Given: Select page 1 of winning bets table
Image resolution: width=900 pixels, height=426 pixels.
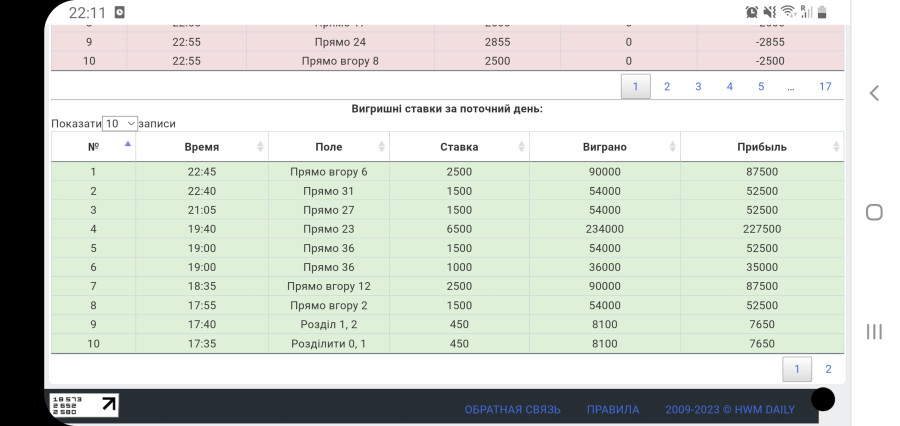Looking at the screenshot, I should pyautogui.click(x=797, y=369).
